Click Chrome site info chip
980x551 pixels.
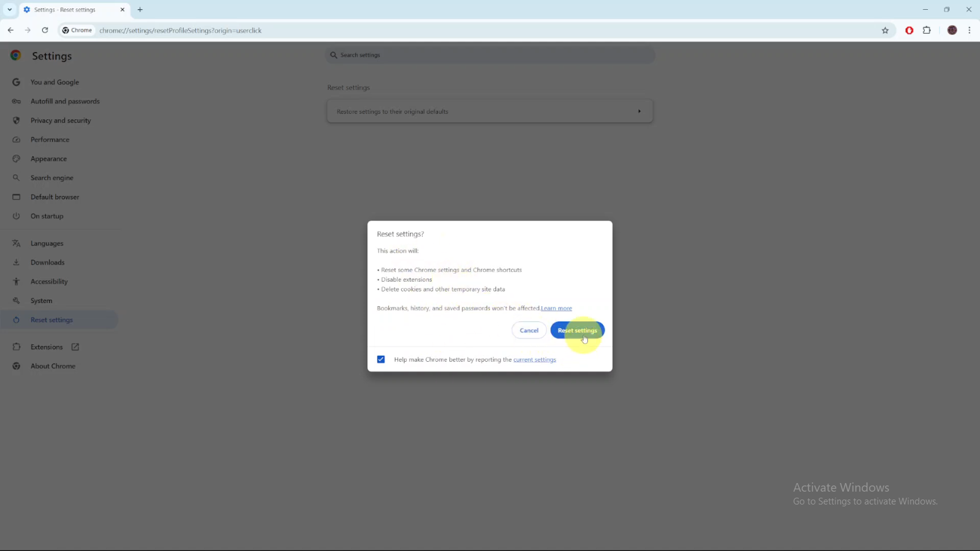(77, 30)
